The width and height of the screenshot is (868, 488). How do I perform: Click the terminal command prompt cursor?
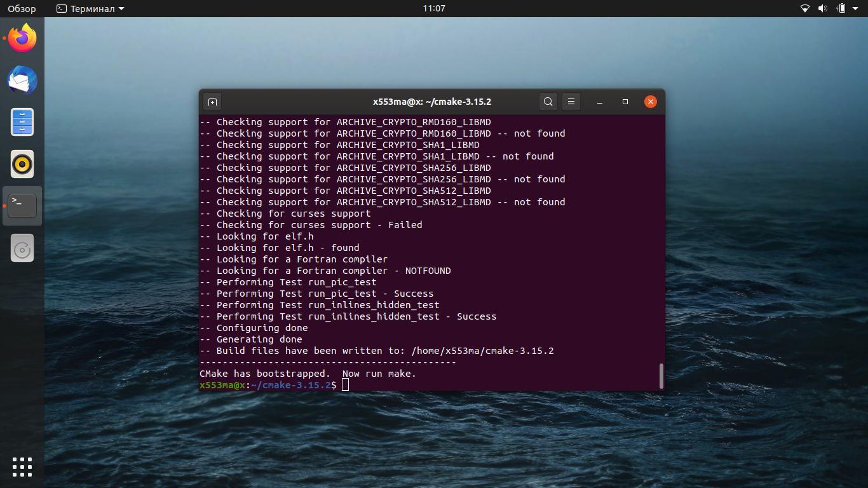[345, 385]
